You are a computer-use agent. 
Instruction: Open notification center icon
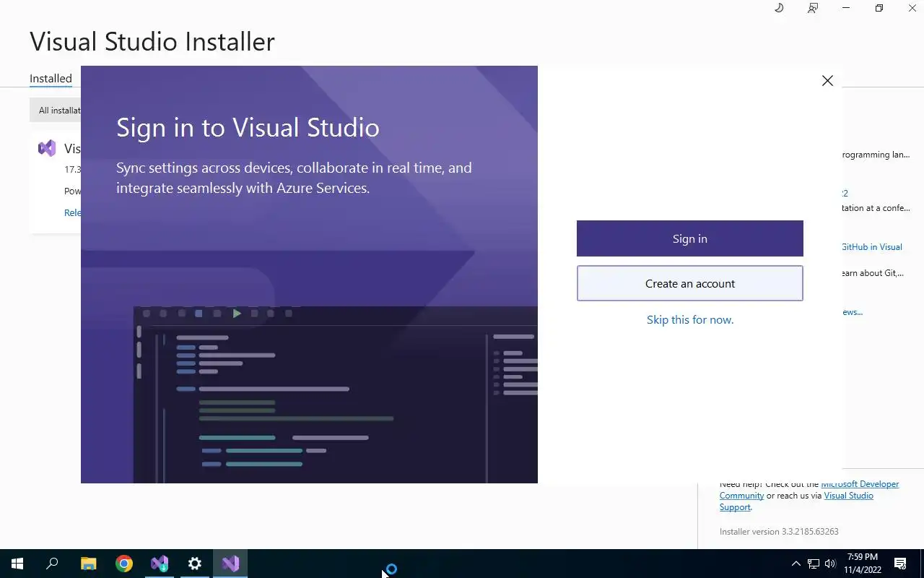coord(900,564)
